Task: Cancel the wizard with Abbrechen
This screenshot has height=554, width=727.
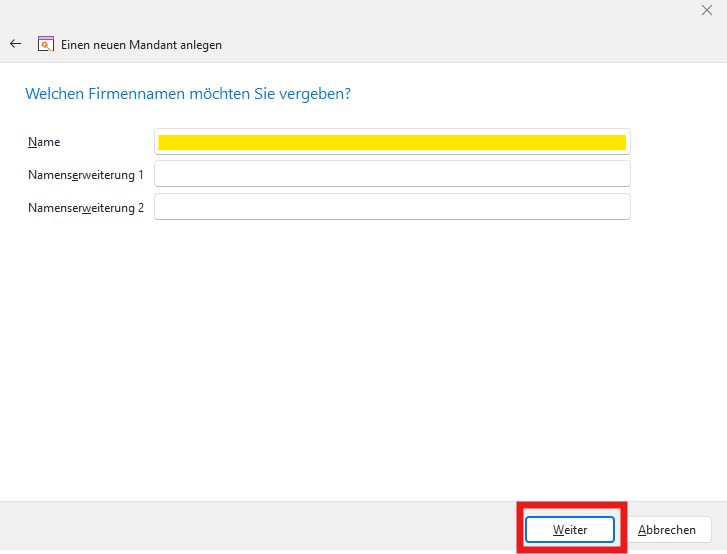Action: point(667,530)
